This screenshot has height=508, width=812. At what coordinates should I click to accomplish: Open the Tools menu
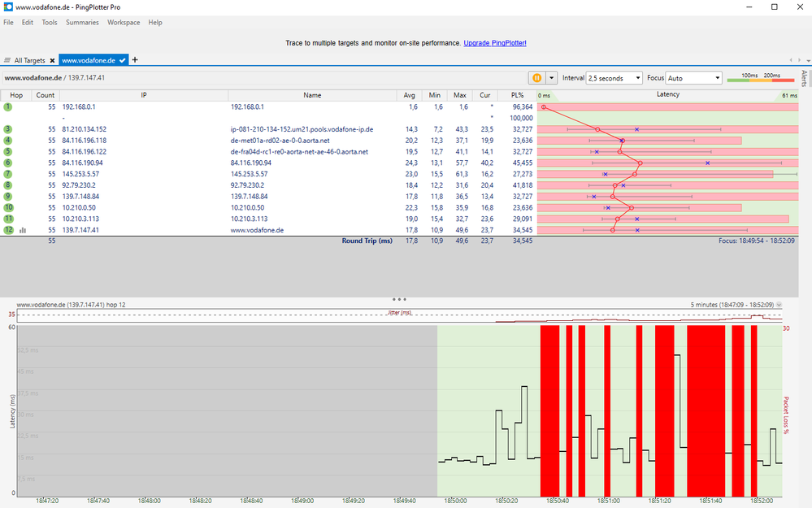[50, 22]
